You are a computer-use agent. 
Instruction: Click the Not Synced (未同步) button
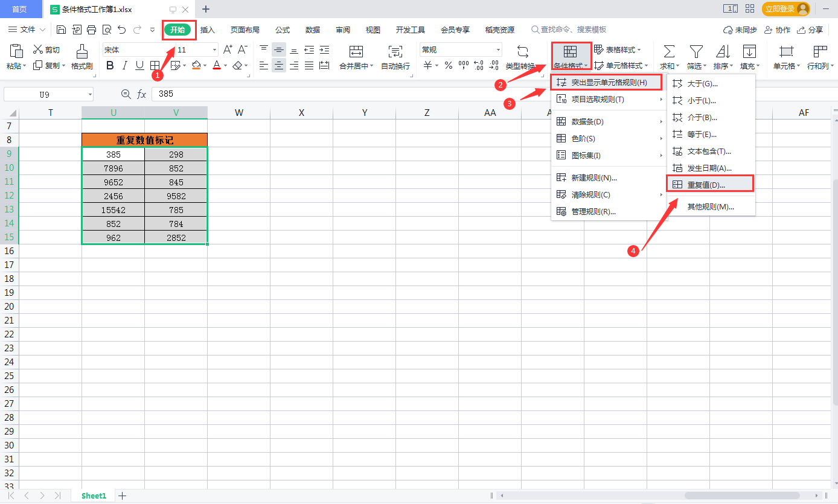pos(740,30)
